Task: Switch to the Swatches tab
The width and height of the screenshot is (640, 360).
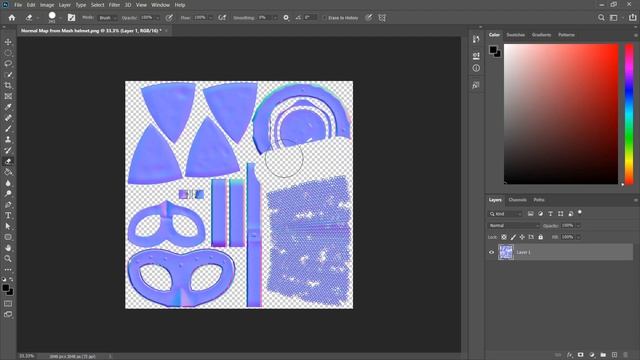Action: (516, 35)
